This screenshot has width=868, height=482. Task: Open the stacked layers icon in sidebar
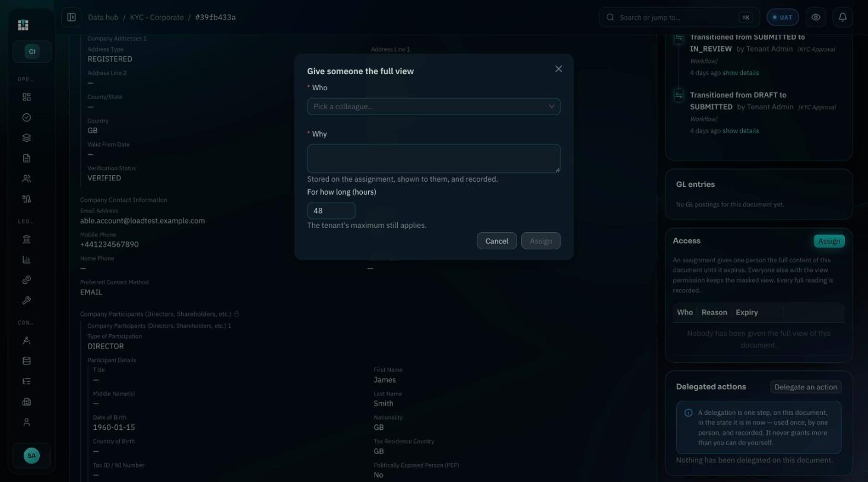[x=26, y=138]
